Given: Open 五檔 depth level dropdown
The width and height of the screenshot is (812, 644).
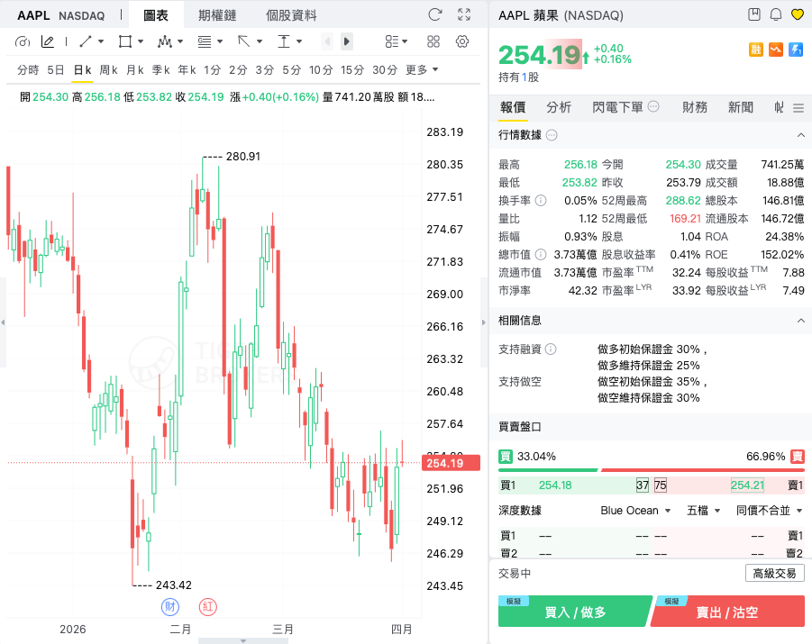Looking at the screenshot, I should pyautogui.click(x=703, y=511).
